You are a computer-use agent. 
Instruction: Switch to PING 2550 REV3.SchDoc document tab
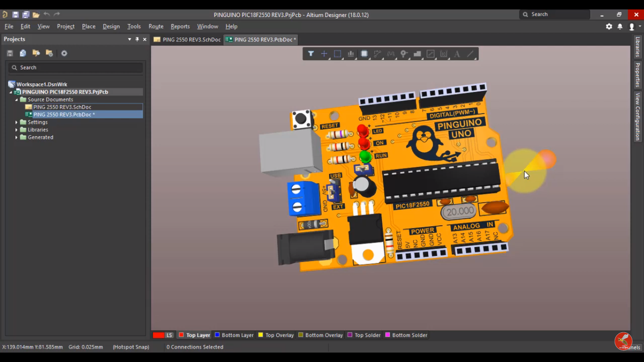pos(187,40)
